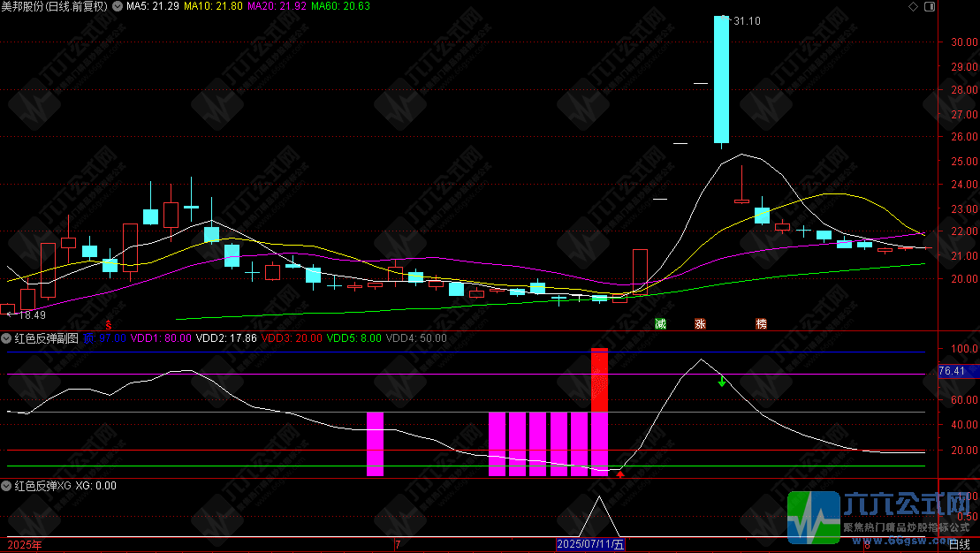Click the red bar in the 红色反弹副图 panel
Image resolution: width=980 pixels, height=553 pixels.
point(599,380)
